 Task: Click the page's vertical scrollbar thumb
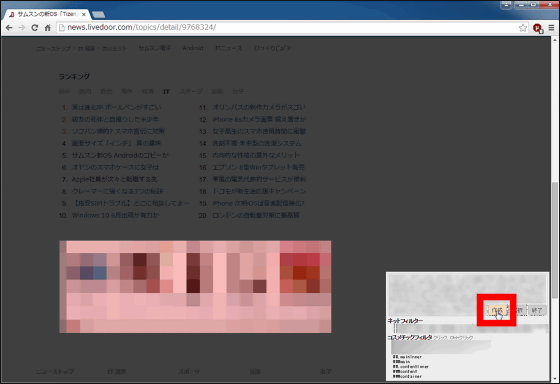tap(554, 239)
